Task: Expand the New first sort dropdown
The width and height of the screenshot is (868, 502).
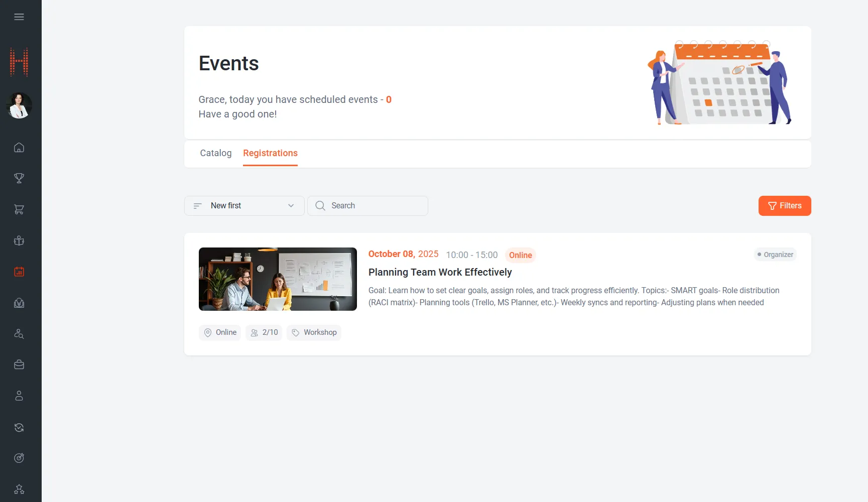Action: (244, 206)
